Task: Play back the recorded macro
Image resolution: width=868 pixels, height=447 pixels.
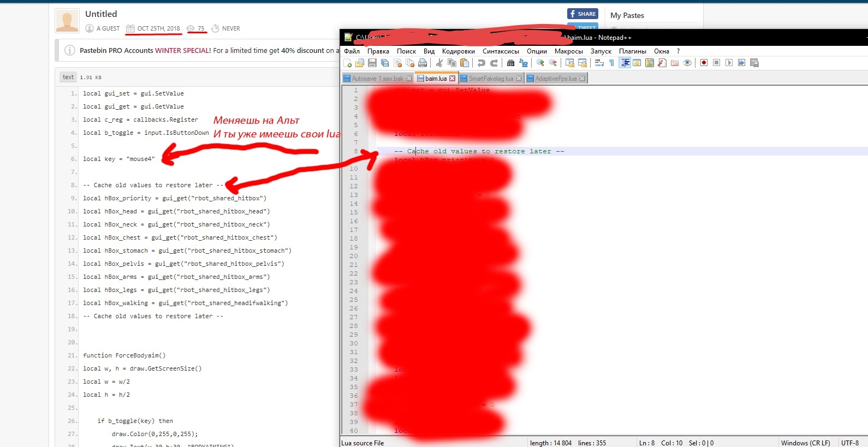Action: (729, 63)
